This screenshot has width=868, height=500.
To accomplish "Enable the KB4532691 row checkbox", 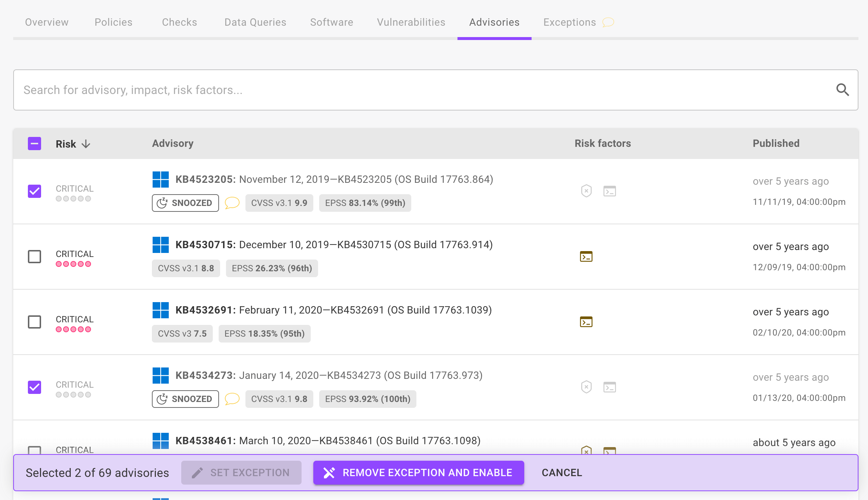I will [34, 322].
